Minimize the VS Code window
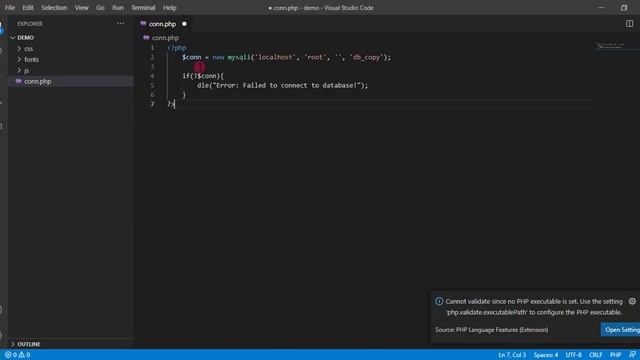This screenshot has width=640, height=360. (601, 8)
